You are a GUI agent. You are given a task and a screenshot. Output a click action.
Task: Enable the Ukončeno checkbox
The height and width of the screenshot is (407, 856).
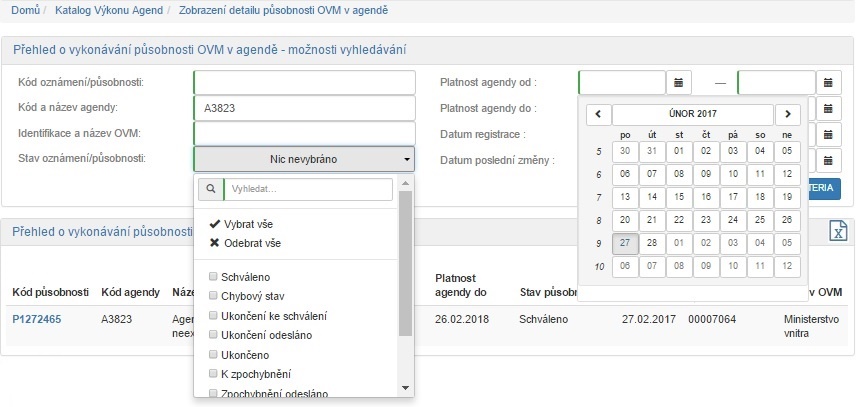213,354
